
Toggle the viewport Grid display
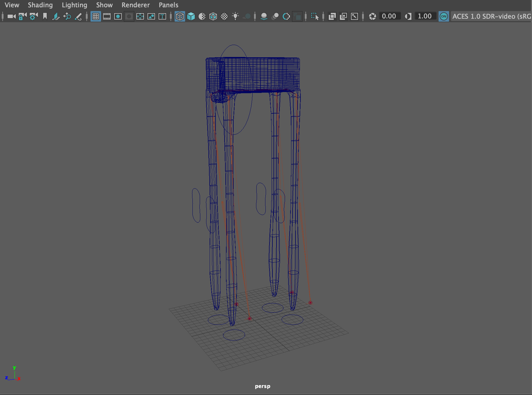click(96, 16)
